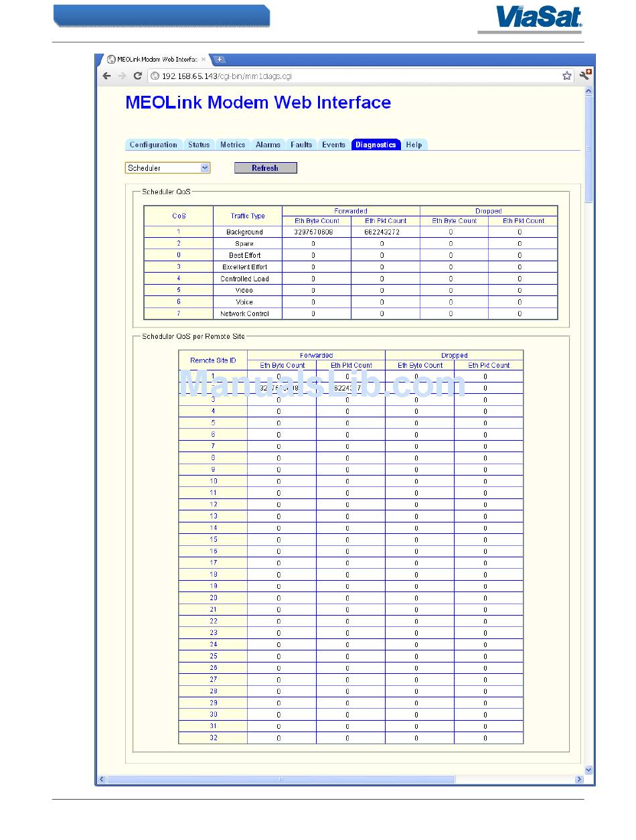
Task: Click the vertical scrollbar down arrow
Action: [588, 770]
